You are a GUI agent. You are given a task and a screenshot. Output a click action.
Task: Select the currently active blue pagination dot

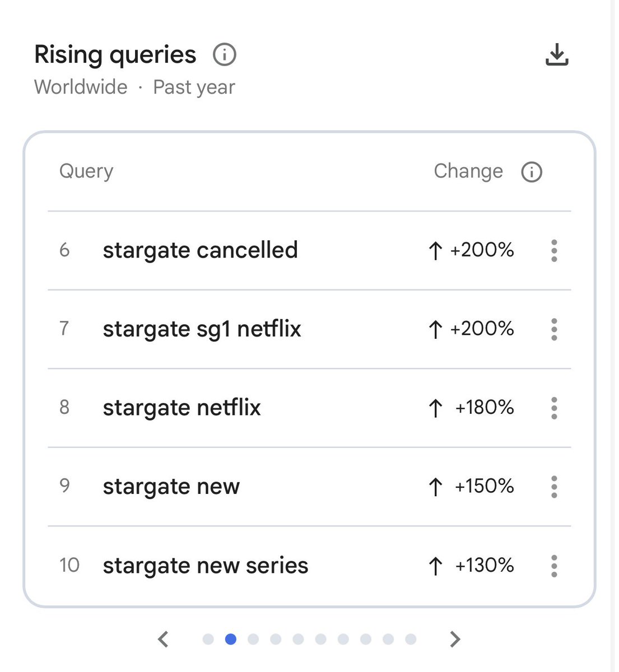click(230, 639)
